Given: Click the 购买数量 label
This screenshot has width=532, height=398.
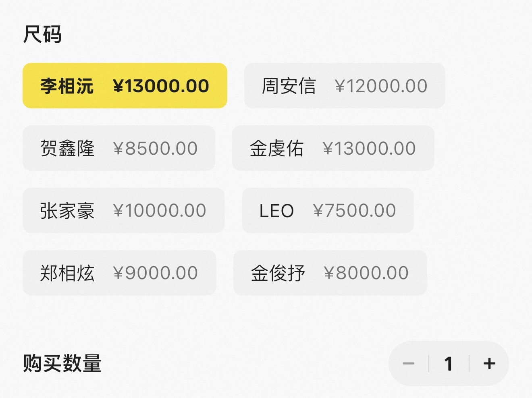Looking at the screenshot, I should [x=62, y=363].
